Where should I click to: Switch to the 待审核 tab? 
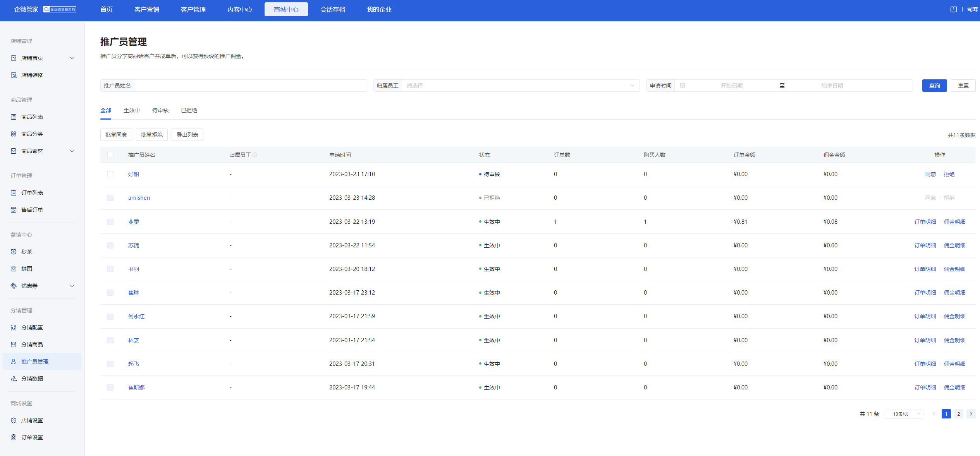(160, 110)
